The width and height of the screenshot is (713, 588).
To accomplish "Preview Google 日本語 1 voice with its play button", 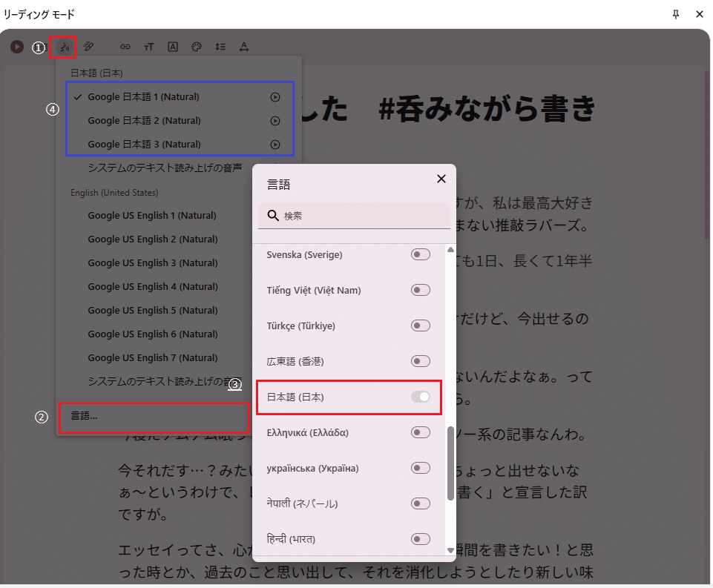I will [x=275, y=96].
